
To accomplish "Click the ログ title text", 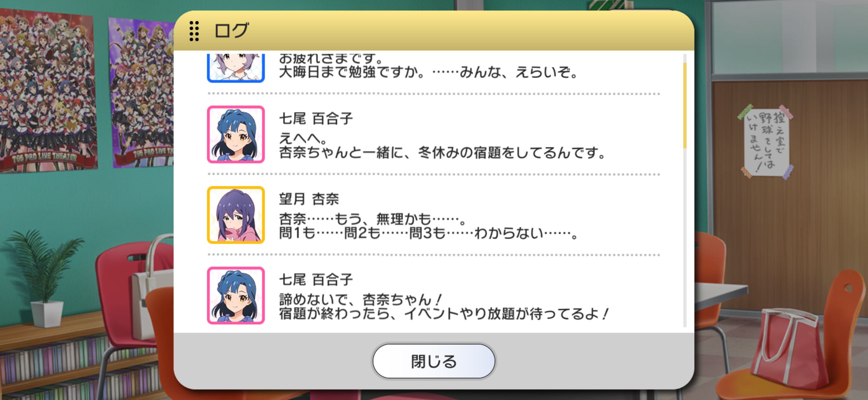I will pyautogui.click(x=232, y=31).
